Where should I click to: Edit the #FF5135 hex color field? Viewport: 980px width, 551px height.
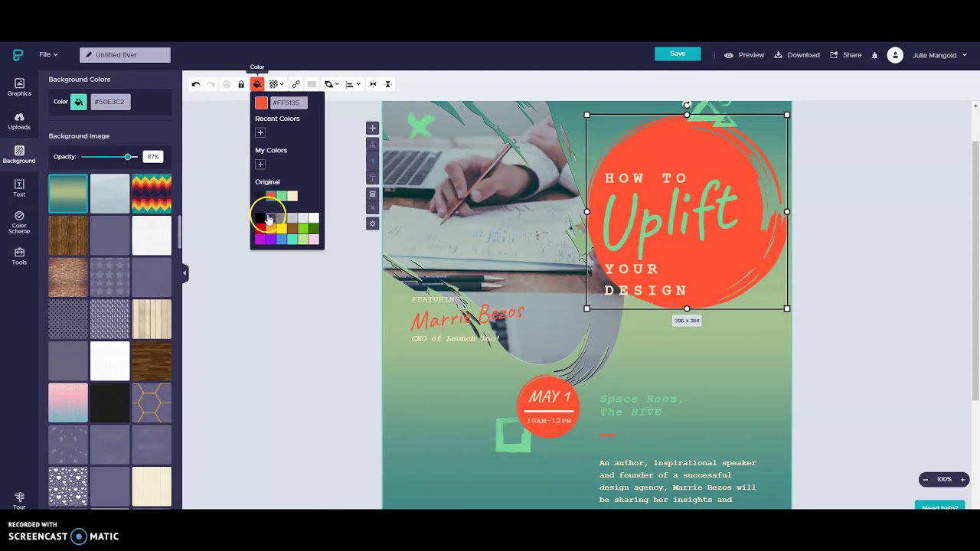289,103
